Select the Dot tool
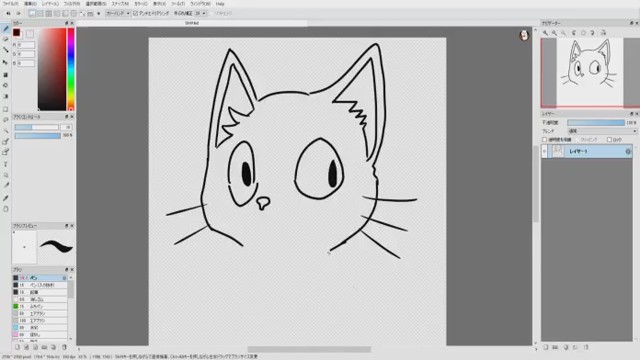640x360 pixels. click(6, 50)
